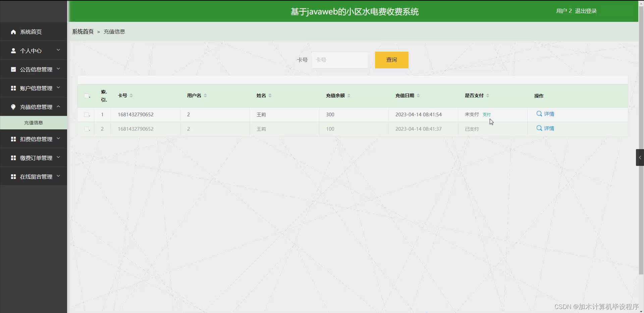This screenshot has height=313, width=644.
Task: Click the panel collapse arrow on right edge
Action: (x=640, y=157)
